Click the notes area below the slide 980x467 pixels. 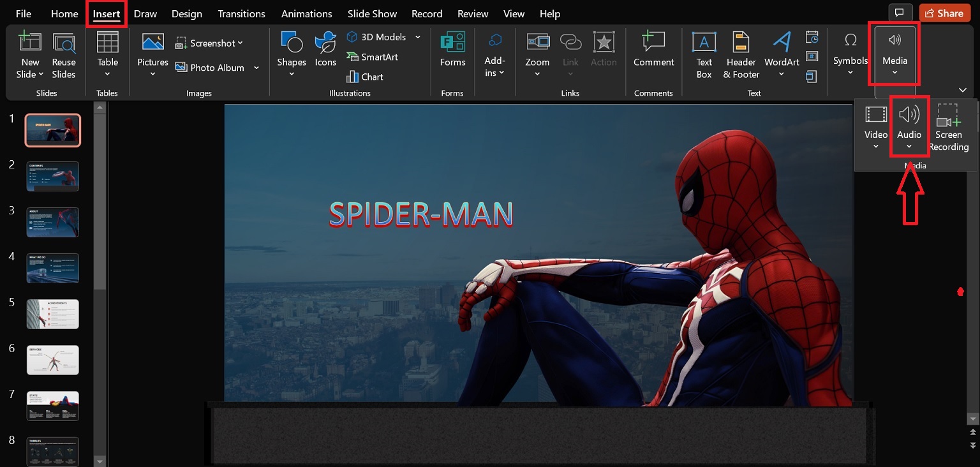pyautogui.click(x=539, y=436)
